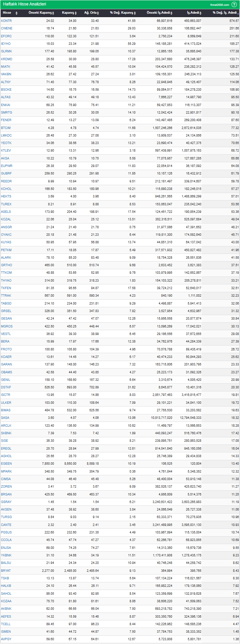The width and height of the screenshot is (240, 644).
Task: Sort table by Hisse column arrows
Action: [16, 13]
